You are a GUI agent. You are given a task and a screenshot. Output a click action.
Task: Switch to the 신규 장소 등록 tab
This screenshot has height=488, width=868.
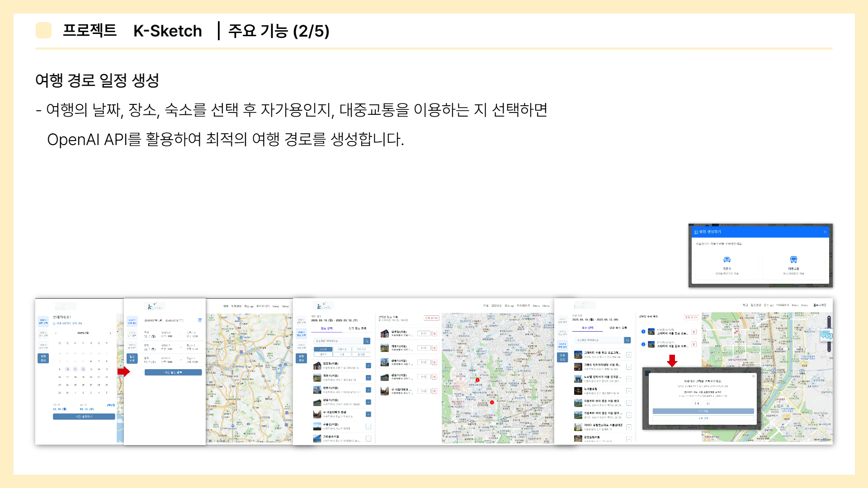(x=357, y=328)
